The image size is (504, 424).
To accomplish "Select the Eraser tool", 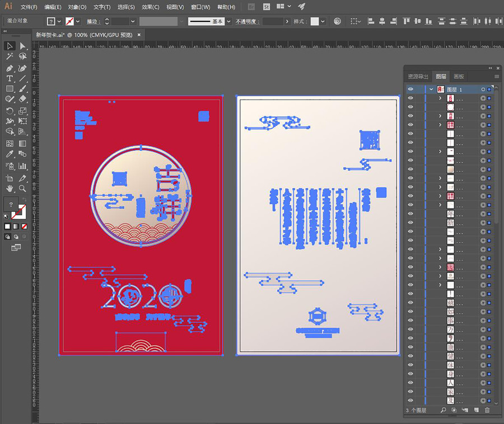I will [x=22, y=99].
